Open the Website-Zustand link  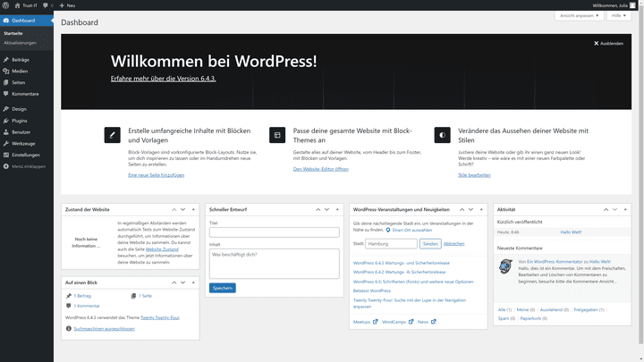point(162,249)
